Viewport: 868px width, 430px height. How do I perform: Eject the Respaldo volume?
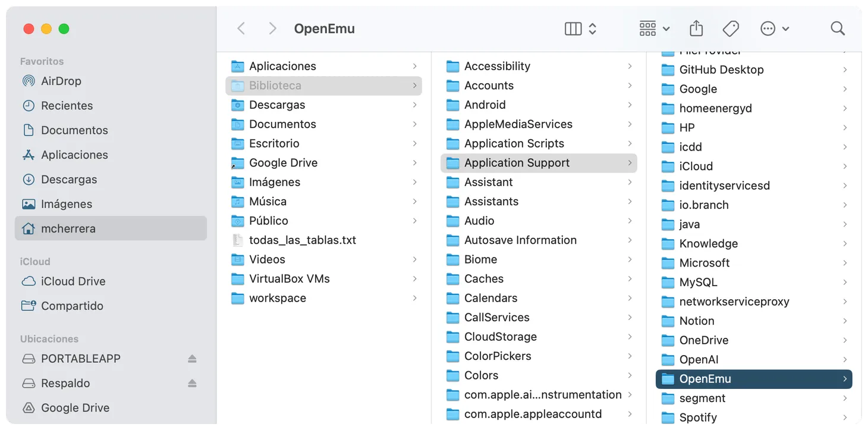coord(192,383)
